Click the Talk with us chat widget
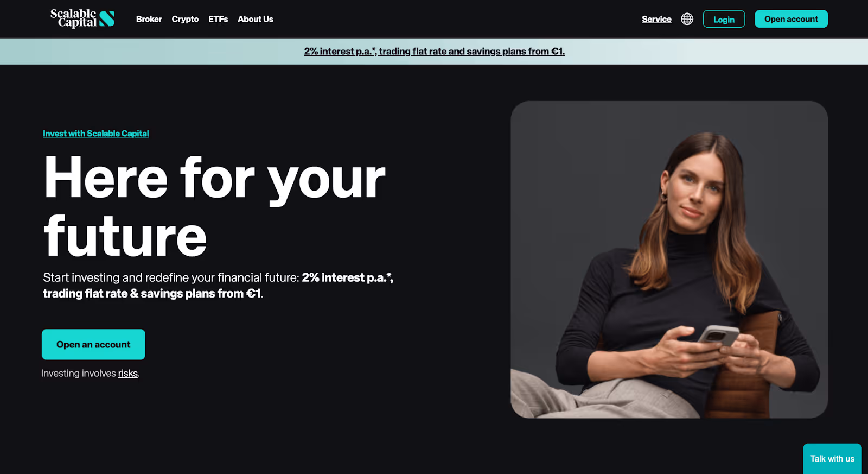868x474 pixels. click(x=832, y=459)
